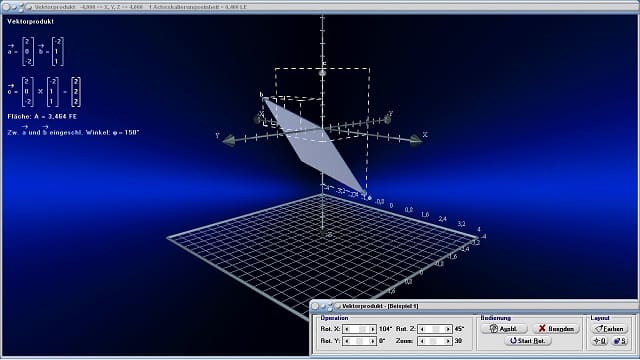640x360 pixels.
Task: Click the cross product result vector
Action: (x=76, y=92)
